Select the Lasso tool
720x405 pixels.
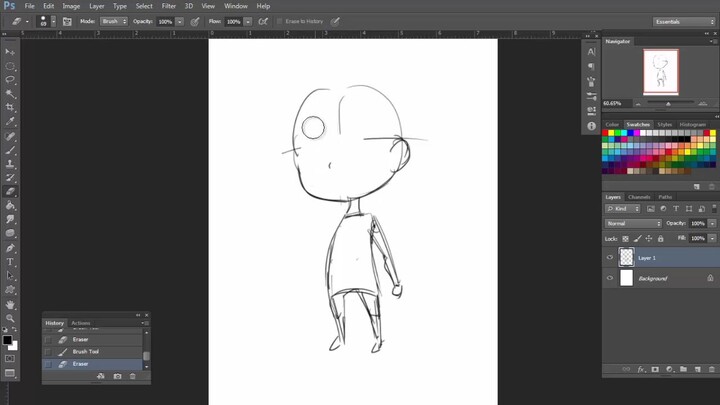10,80
